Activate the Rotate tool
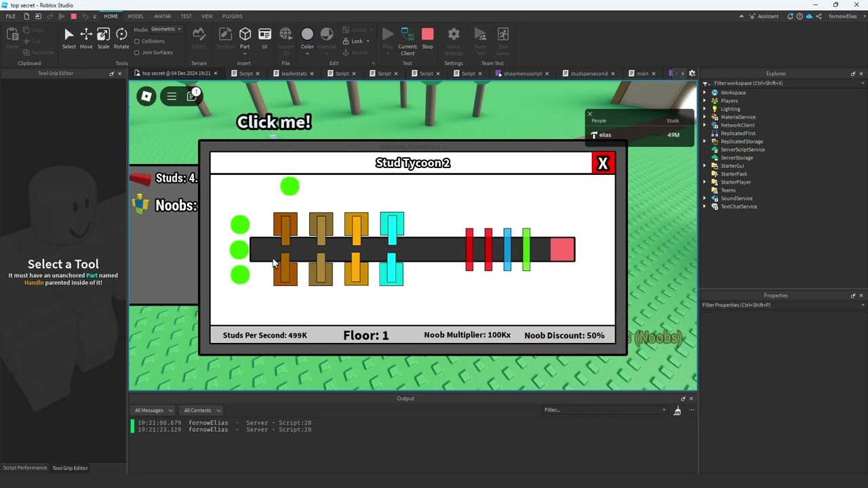The height and width of the screenshot is (488, 868). pyautogui.click(x=121, y=38)
